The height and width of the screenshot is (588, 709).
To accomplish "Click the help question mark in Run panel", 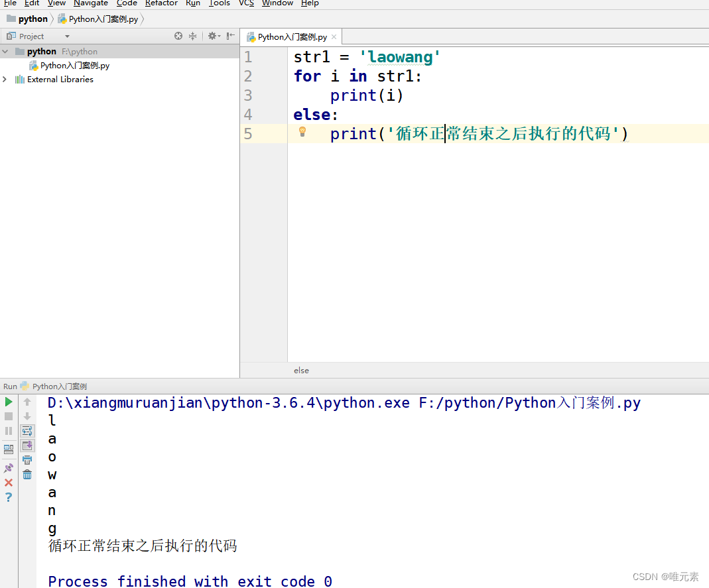I will (x=8, y=497).
